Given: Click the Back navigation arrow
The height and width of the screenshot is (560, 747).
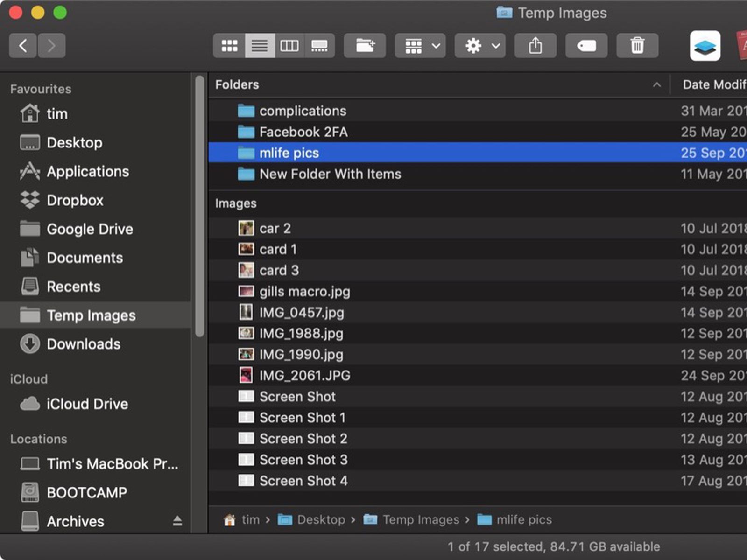Looking at the screenshot, I should point(22,46).
